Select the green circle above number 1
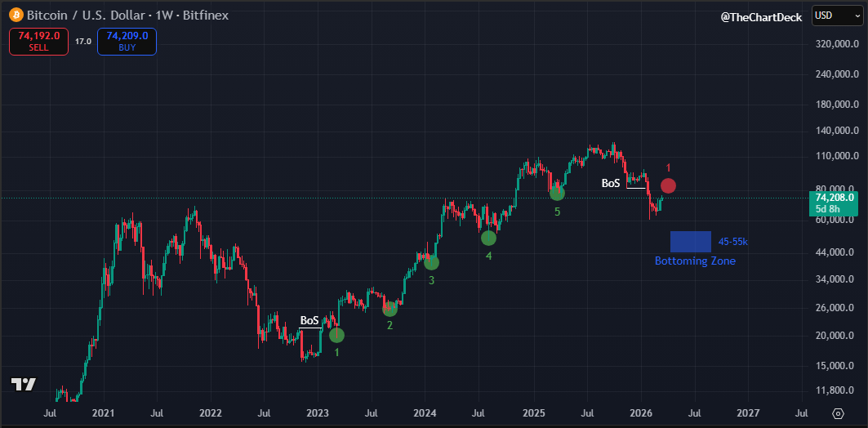 pyautogui.click(x=336, y=335)
